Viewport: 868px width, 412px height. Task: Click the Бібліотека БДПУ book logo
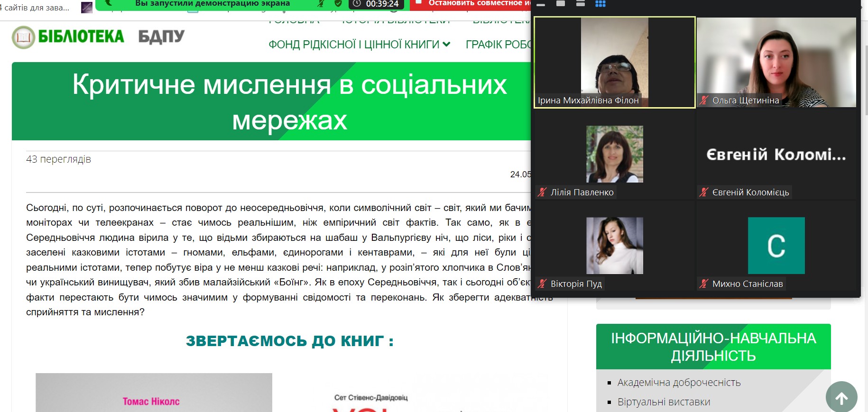pyautogui.click(x=24, y=37)
